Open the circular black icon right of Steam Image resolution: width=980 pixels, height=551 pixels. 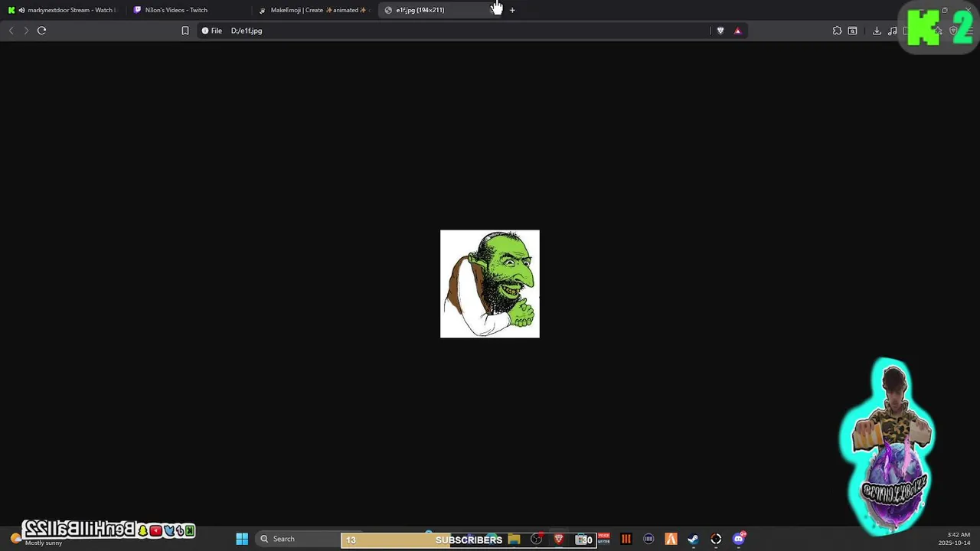click(x=716, y=540)
